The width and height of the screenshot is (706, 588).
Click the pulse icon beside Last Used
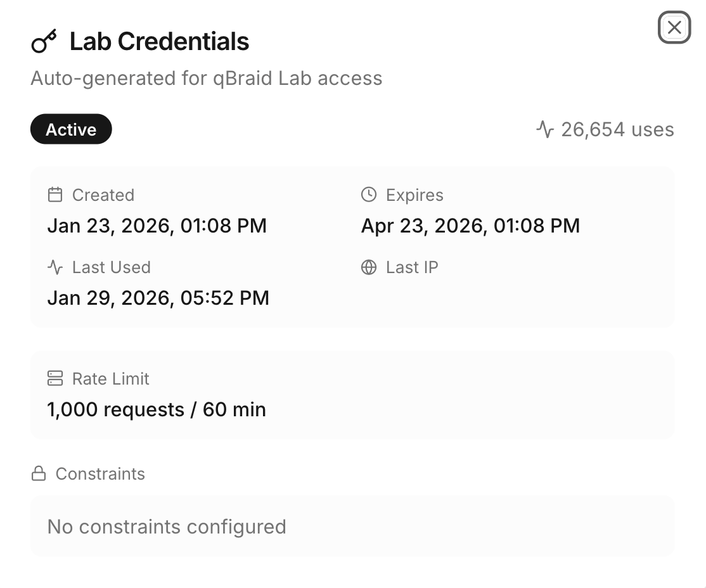[x=55, y=267]
